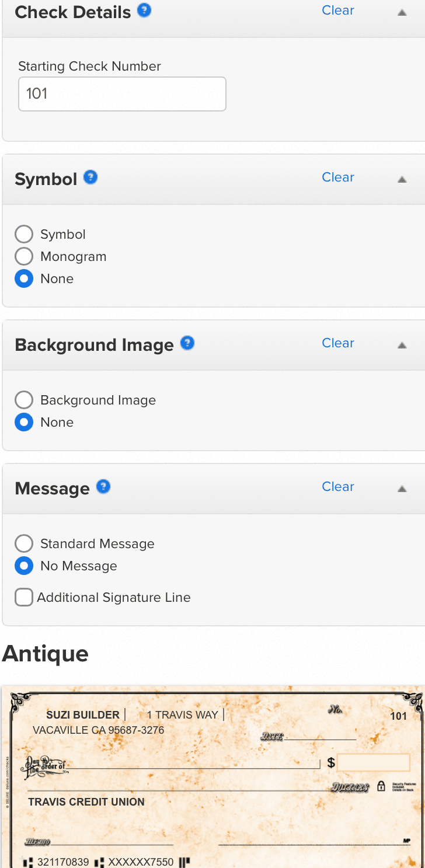
Task: Open the Check Details help icon
Action: point(144,11)
